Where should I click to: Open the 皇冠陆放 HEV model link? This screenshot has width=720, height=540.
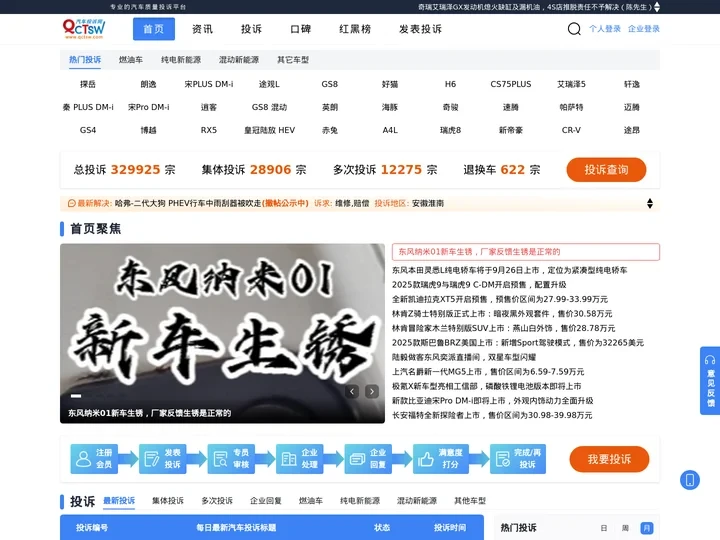pos(269,130)
